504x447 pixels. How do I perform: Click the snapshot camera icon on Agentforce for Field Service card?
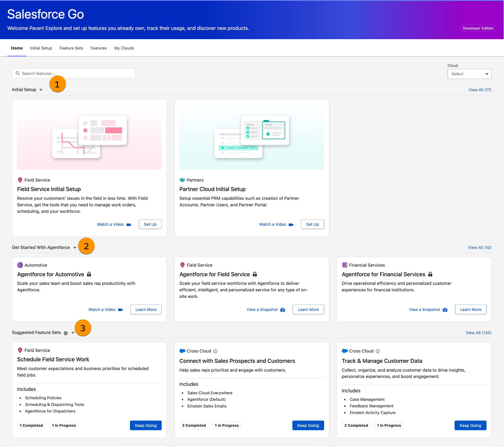coord(283,310)
